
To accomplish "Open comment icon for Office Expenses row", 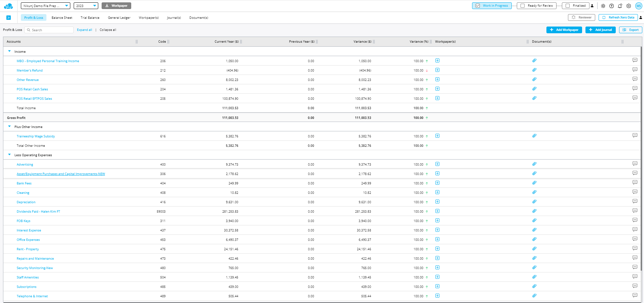I will click(x=635, y=239).
